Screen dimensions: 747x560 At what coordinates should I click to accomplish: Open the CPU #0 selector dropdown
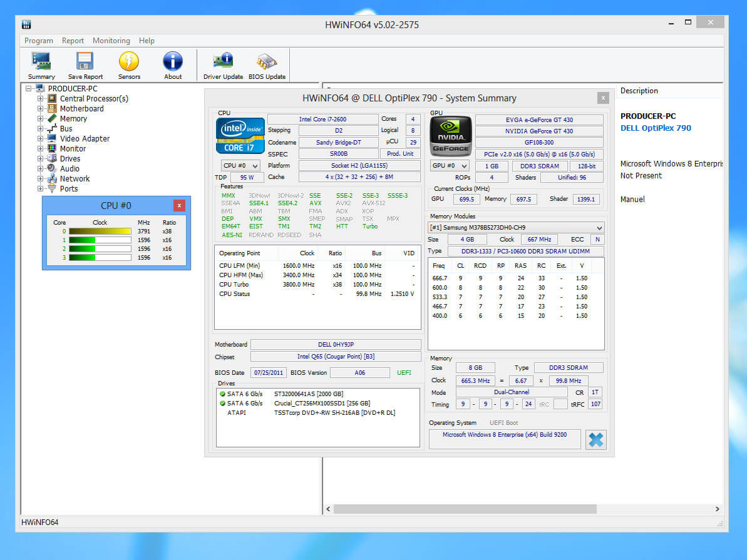[x=240, y=166]
